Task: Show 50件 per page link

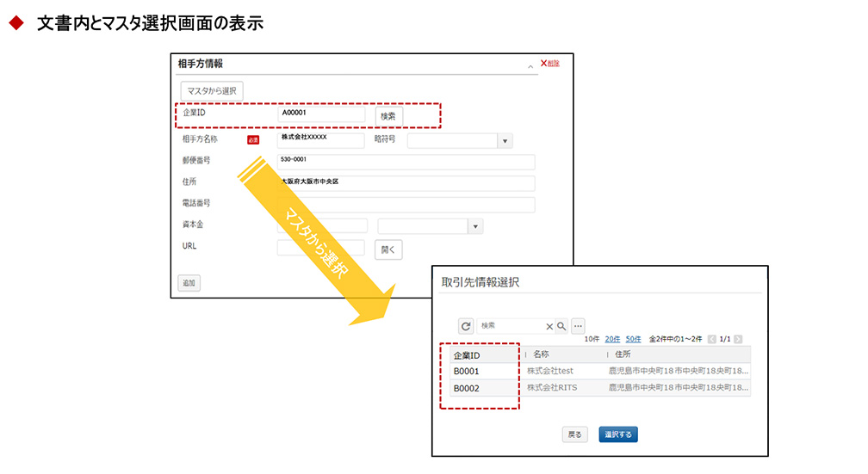Action: click(633, 340)
